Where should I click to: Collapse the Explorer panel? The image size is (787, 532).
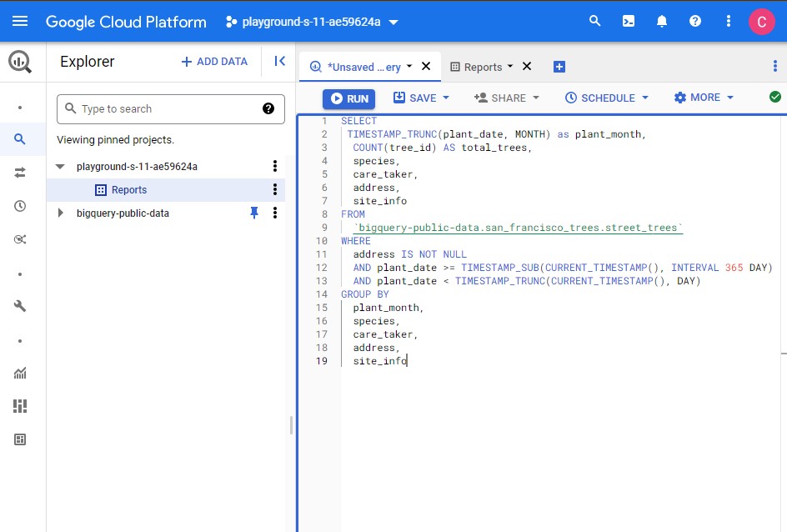point(279,61)
